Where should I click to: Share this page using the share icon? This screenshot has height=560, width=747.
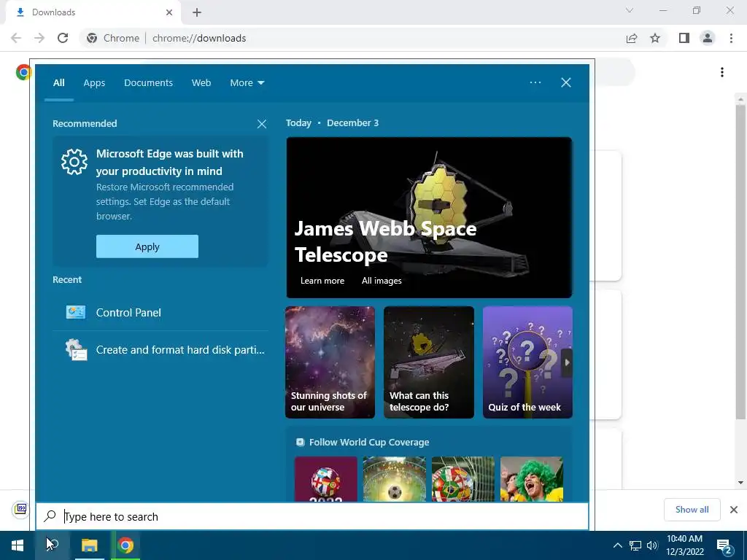(x=632, y=38)
